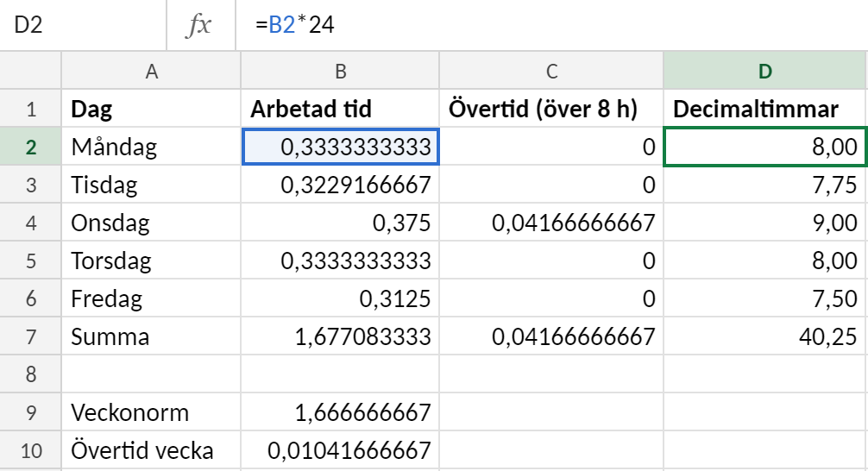
Task: Click Summa overtime 0,04166666667
Action: 551,336
